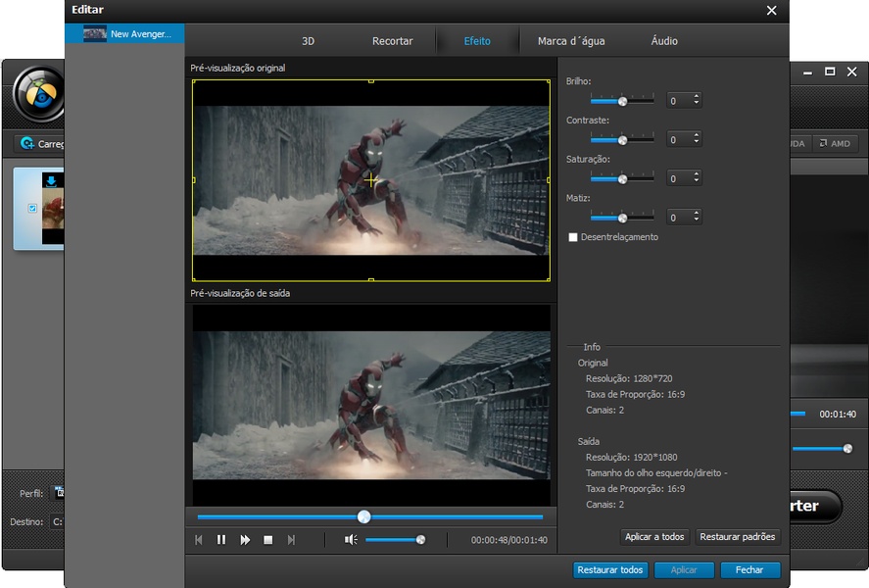This screenshot has height=588, width=869.
Task: Click the output preview video area
Action: (371, 405)
